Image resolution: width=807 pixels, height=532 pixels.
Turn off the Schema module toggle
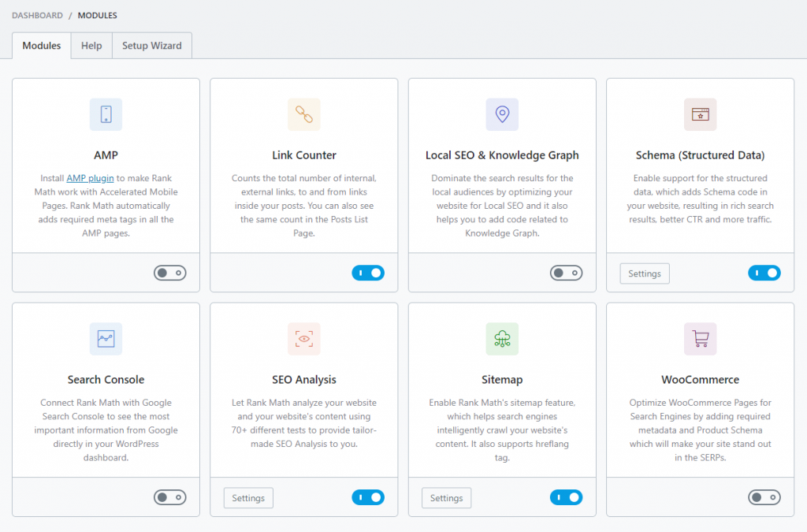coord(764,273)
